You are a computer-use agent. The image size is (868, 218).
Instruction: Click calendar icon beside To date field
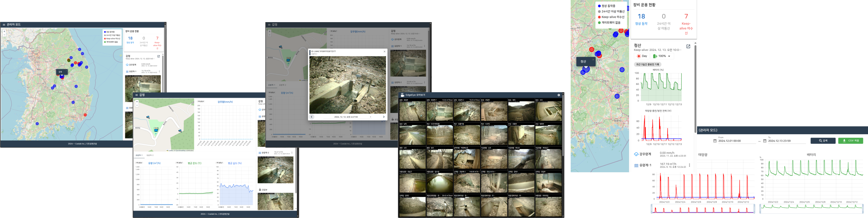[x=765, y=141]
